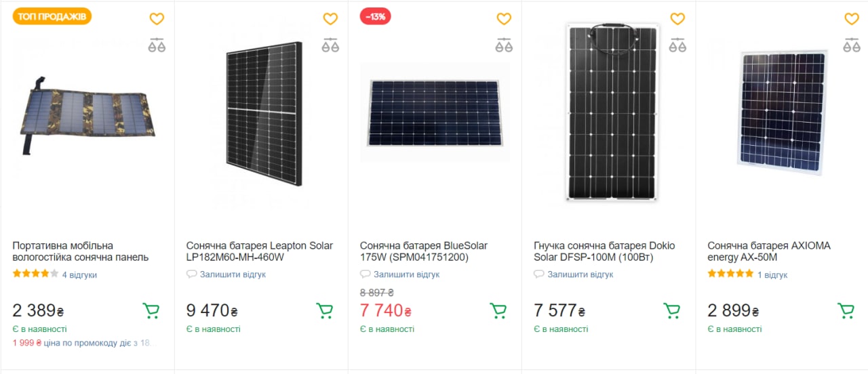
Task: Click the BlueSolar panel product photo
Action: [435, 112]
